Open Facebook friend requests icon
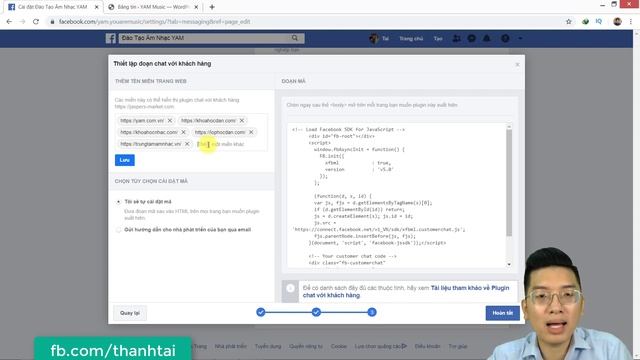640x360 pixels. pos(456,38)
